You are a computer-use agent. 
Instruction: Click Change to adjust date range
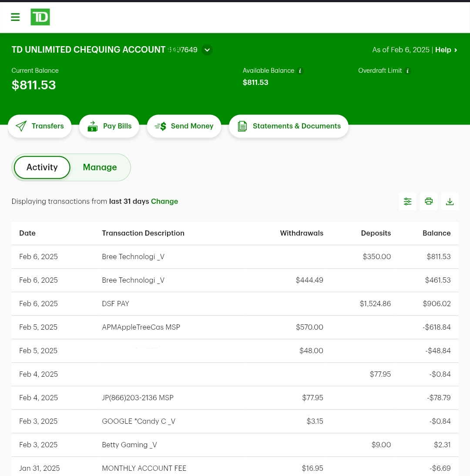click(164, 201)
